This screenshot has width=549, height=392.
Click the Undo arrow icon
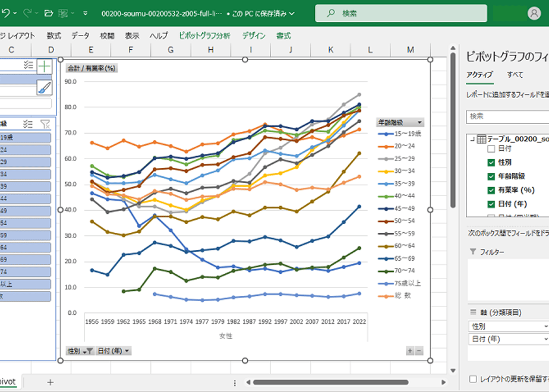click(5, 13)
